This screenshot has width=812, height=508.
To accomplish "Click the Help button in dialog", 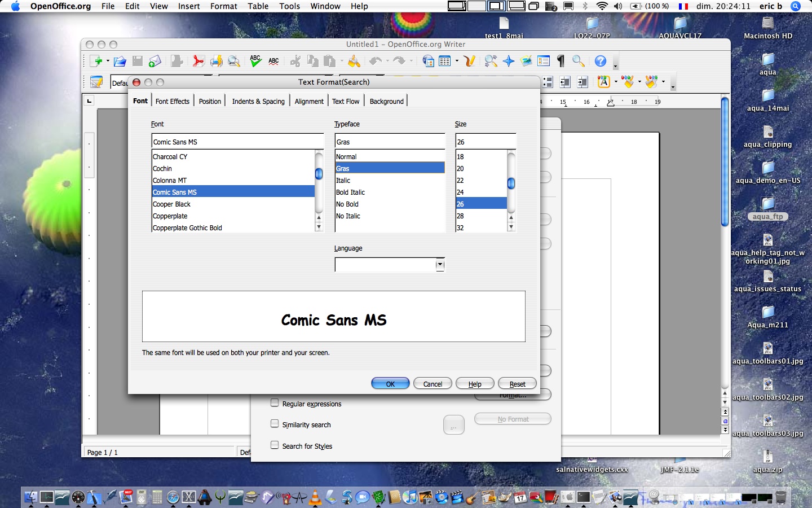I will [x=475, y=384].
